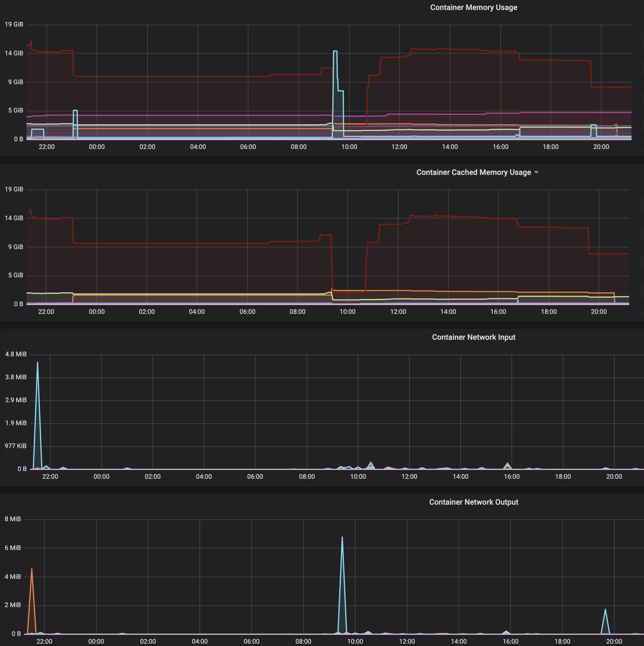Click the 4.8 MiB axis label in Network Input
Viewport: 644px width, 646px height.
click(16, 354)
